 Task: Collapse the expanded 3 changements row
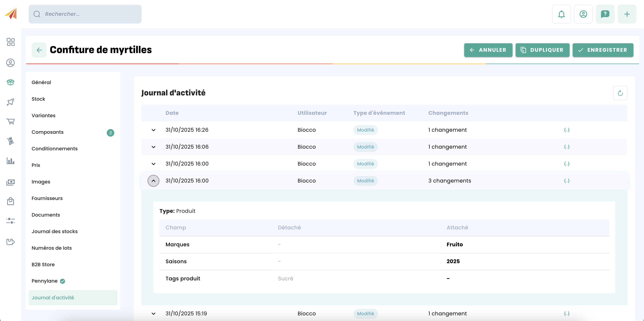pyautogui.click(x=153, y=181)
